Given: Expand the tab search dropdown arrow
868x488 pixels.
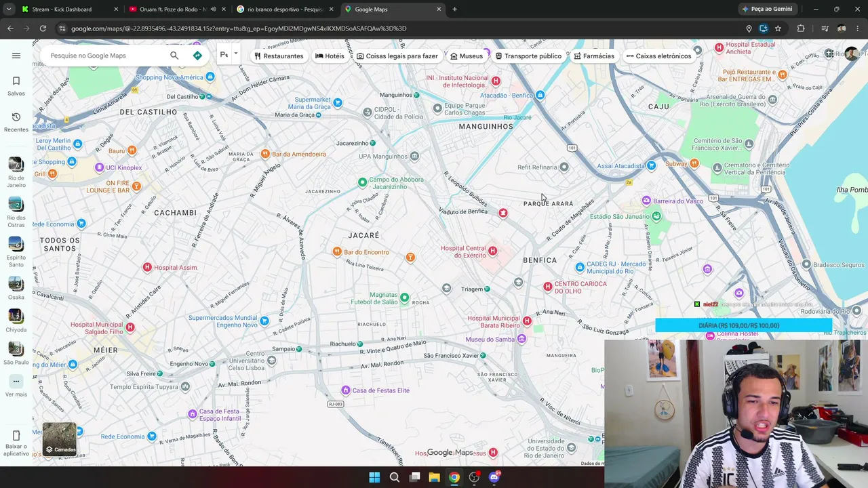Looking at the screenshot, I should 9,9.
